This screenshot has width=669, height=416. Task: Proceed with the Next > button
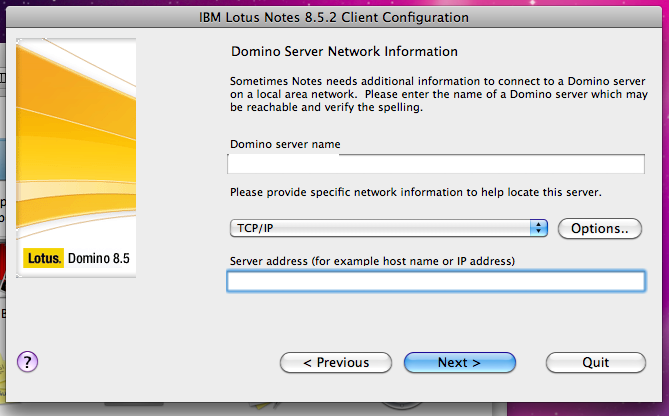(x=460, y=362)
